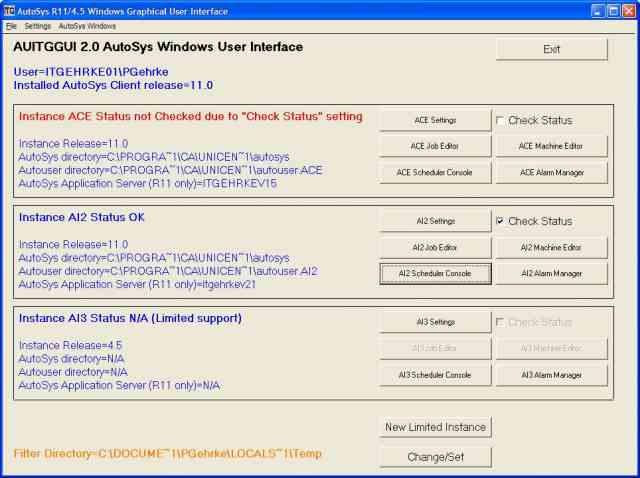Minimize the AutoSys window
The width and height of the screenshot is (640, 478).
tap(598, 11)
